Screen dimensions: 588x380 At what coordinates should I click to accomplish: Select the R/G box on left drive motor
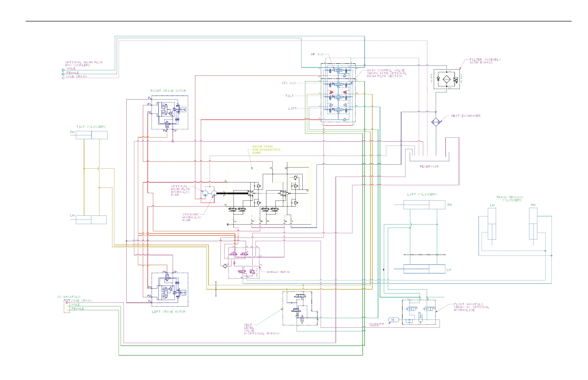point(183,293)
